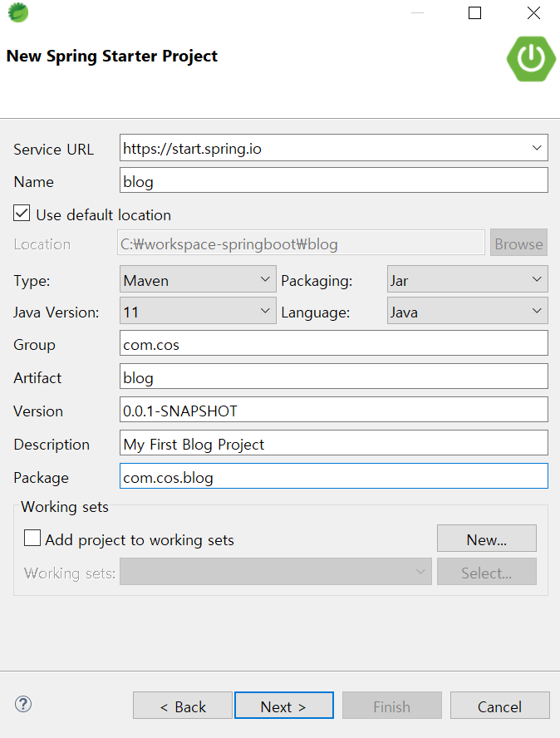Minimize the dialog window
The width and height of the screenshot is (560, 738).
[417, 12]
